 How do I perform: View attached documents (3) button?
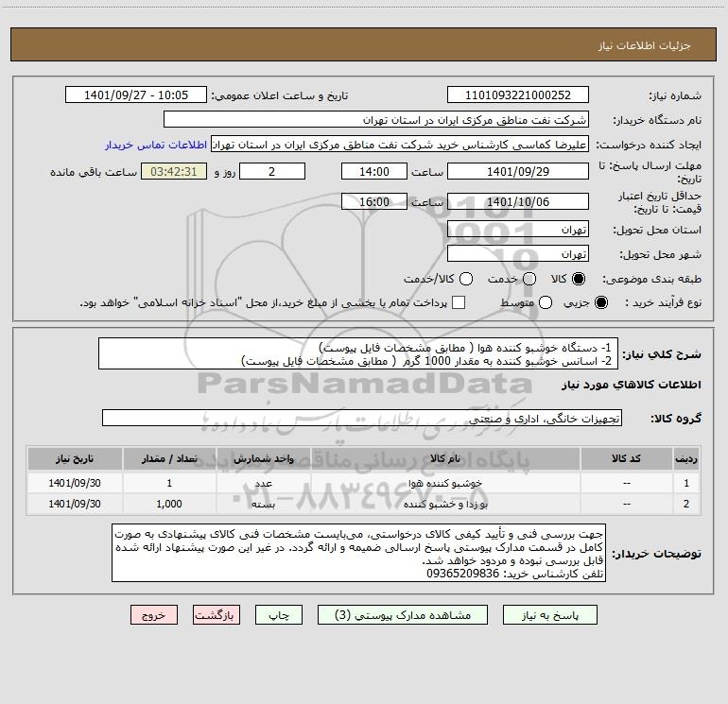click(403, 615)
